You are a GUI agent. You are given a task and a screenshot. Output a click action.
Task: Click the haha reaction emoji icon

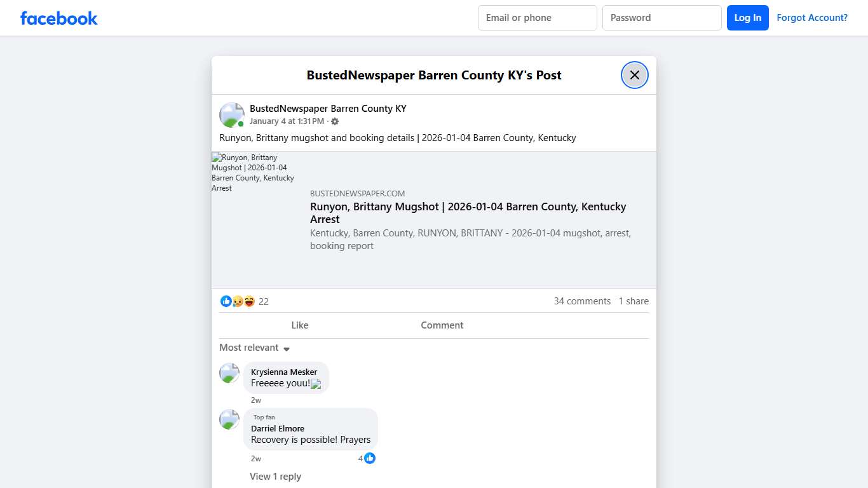pyautogui.click(x=249, y=301)
